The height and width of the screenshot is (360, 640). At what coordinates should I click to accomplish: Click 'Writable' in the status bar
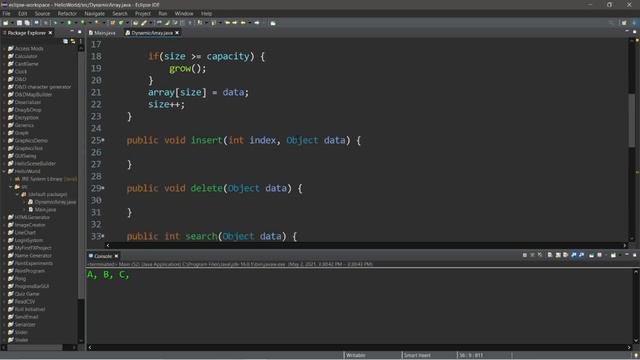[x=356, y=355]
